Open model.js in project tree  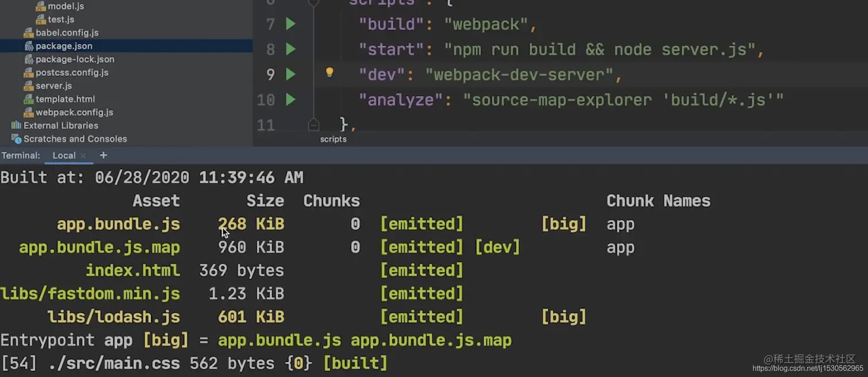[x=66, y=6]
